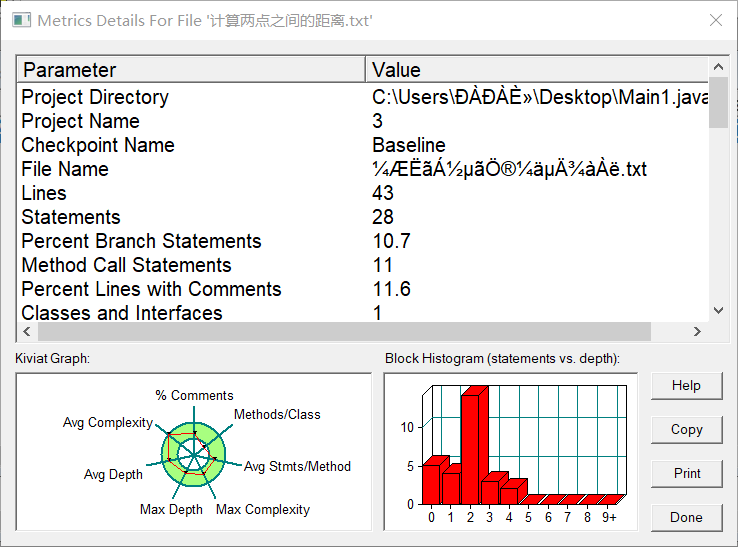
Task: Print the metrics report
Action: 686,473
